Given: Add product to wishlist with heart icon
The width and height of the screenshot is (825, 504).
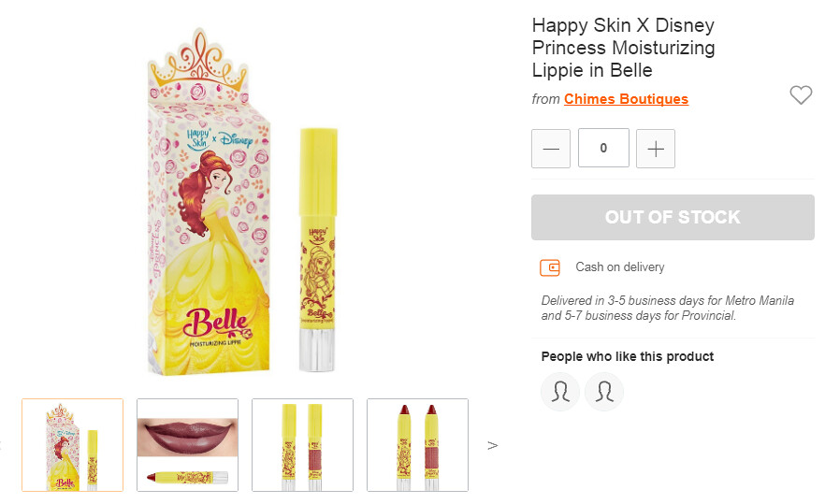Looking at the screenshot, I should click(800, 94).
